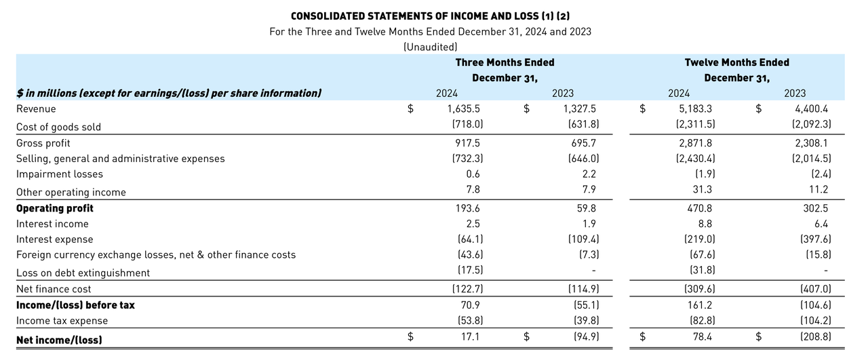Select twelve-month operating profit 470.8
This screenshot has height=350, width=868.
pyautogui.click(x=699, y=208)
